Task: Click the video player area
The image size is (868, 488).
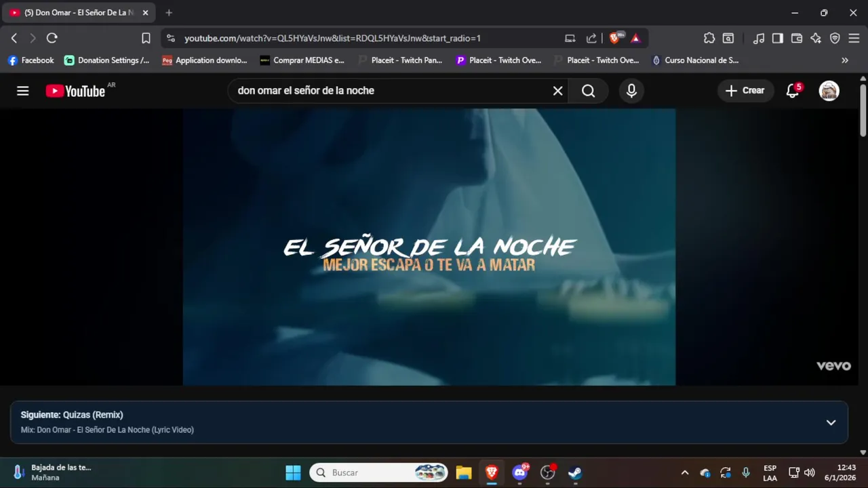Action: [x=429, y=247]
